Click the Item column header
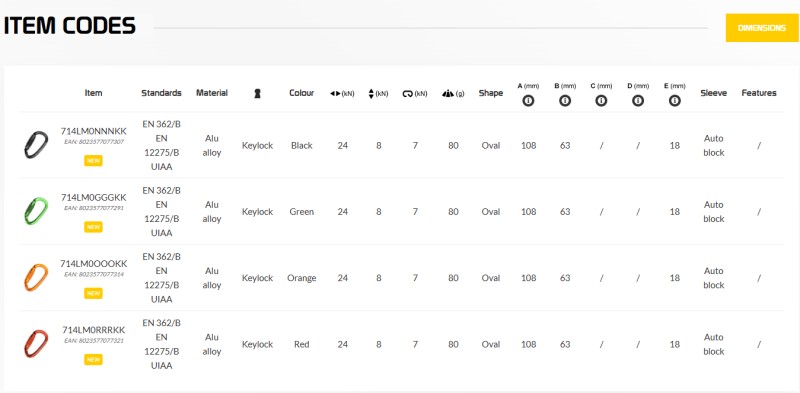 click(x=93, y=93)
